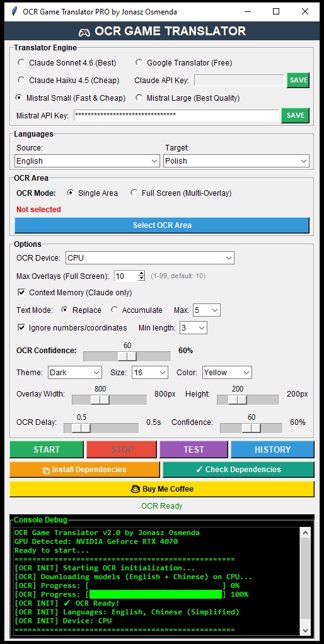Open the font Size dropdown

click(149, 373)
